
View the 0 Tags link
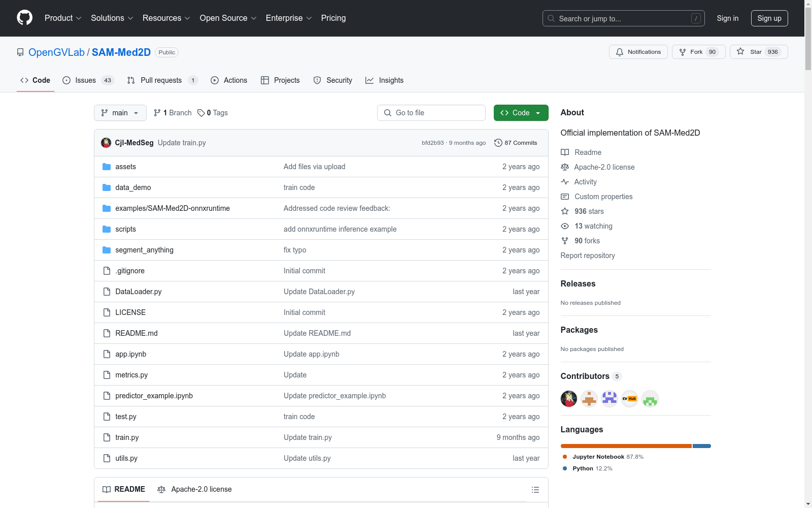[213, 113]
